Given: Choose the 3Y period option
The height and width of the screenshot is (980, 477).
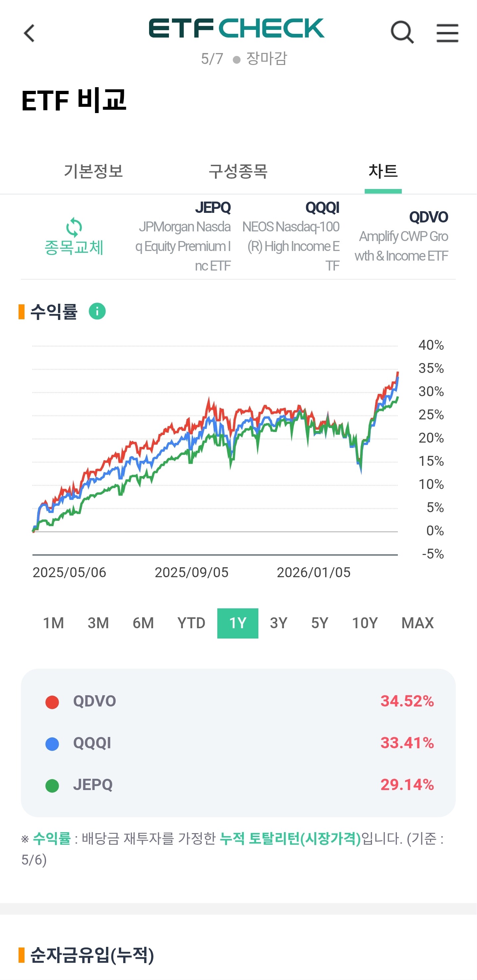Looking at the screenshot, I should click(279, 623).
